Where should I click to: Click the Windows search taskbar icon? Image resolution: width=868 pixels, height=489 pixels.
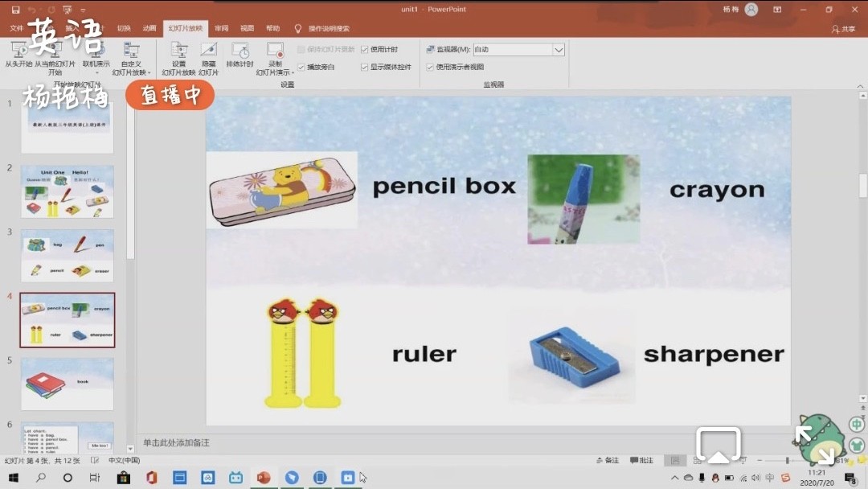tap(41, 478)
